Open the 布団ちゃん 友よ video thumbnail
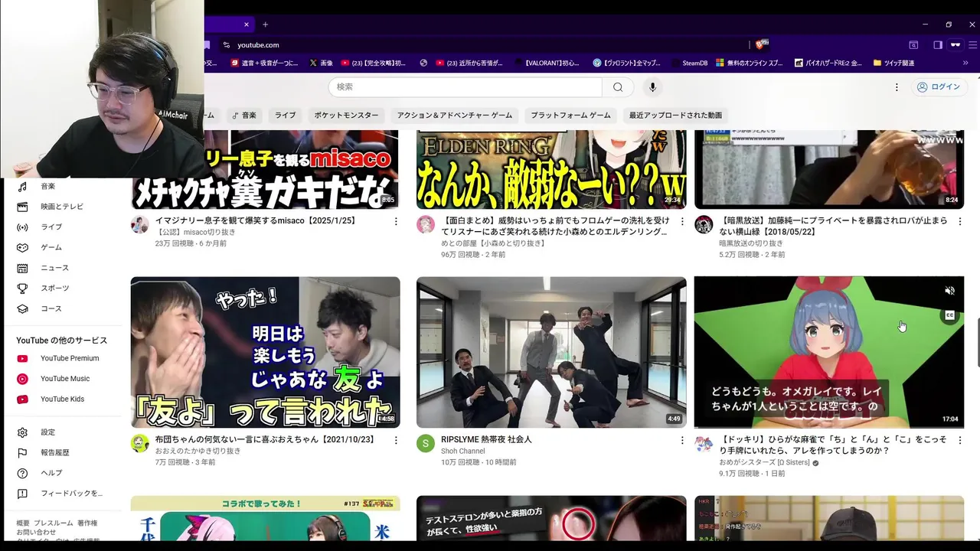Screen dimensions: 980x551 tap(265, 352)
